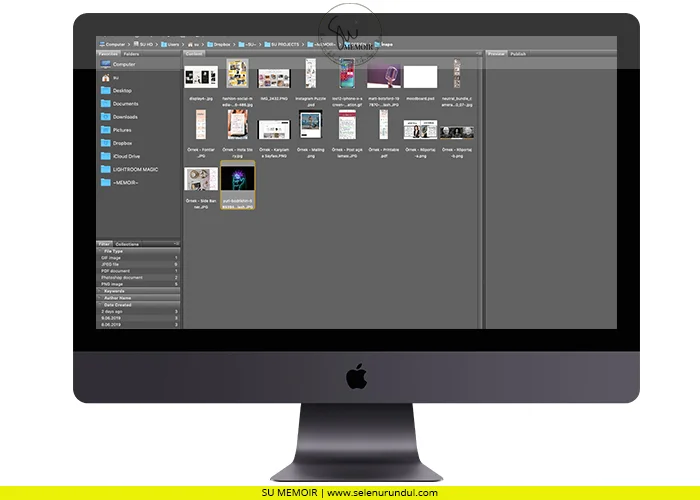Image resolution: width=700 pixels, height=500 pixels.
Task: Open the Filter panel options menu
Action: [x=176, y=244]
